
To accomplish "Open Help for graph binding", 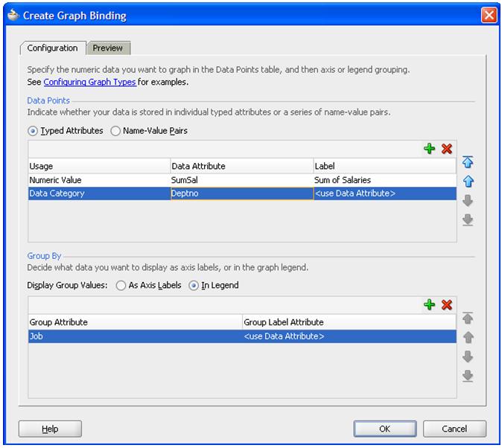I will click(x=50, y=429).
